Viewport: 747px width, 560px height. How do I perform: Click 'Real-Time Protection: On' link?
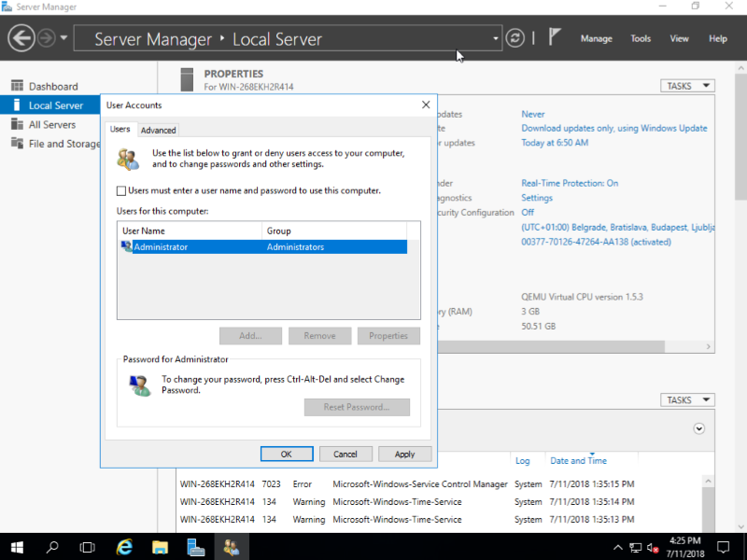[x=570, y=183]
